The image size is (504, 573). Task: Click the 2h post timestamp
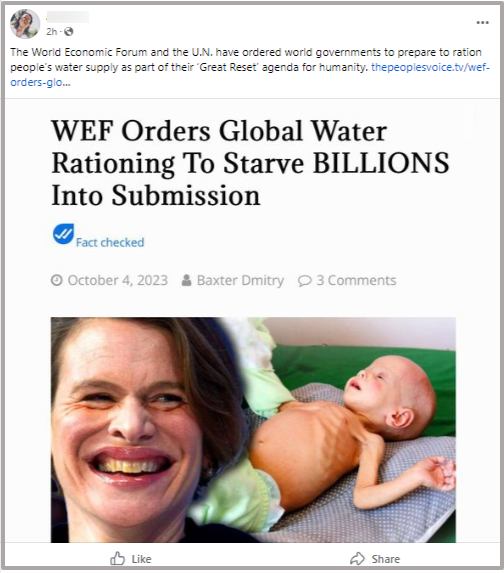tap(52, 32)
